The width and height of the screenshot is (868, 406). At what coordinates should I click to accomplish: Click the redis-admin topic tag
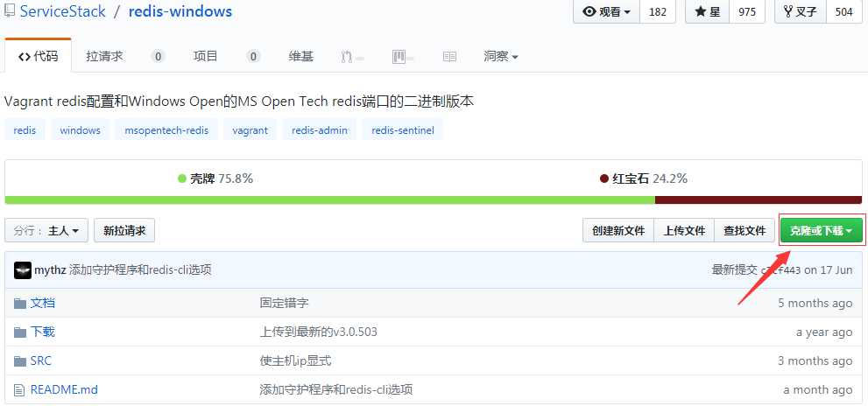click(x=320, y=130)
